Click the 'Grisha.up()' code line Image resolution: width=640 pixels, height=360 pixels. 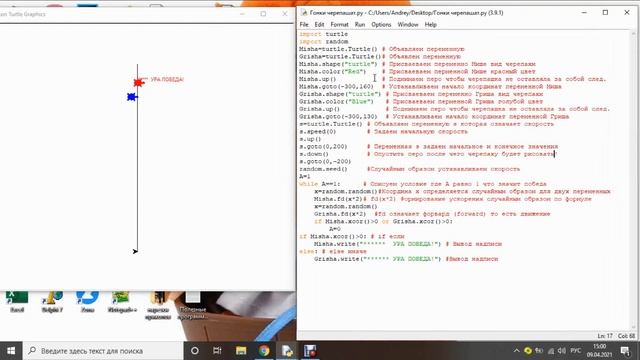click(319, 109)
